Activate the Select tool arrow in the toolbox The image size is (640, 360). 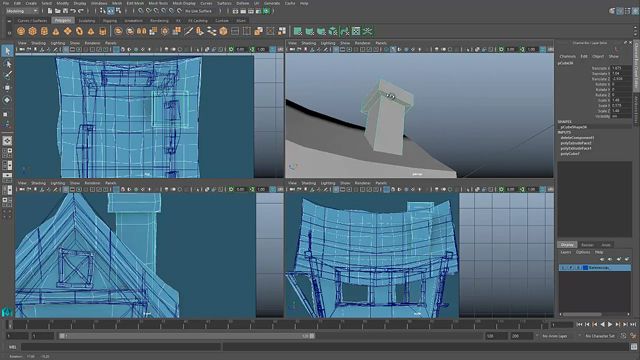7,51
